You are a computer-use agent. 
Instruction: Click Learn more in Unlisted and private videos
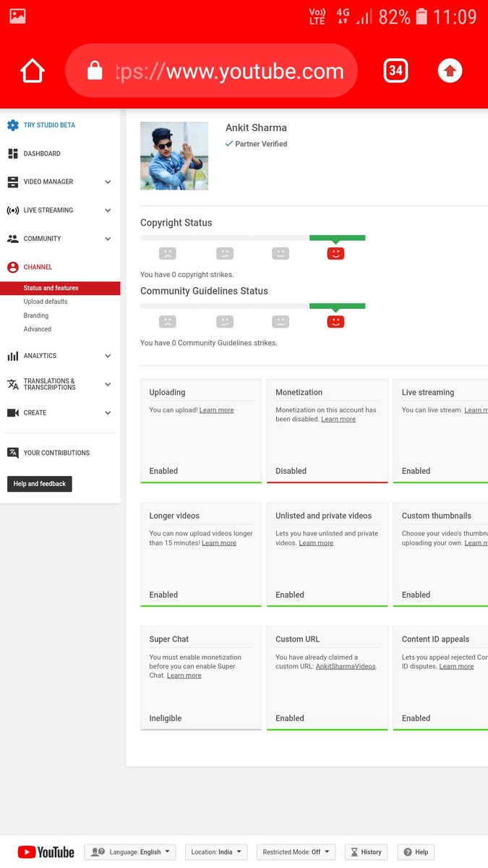click(316, 543)
